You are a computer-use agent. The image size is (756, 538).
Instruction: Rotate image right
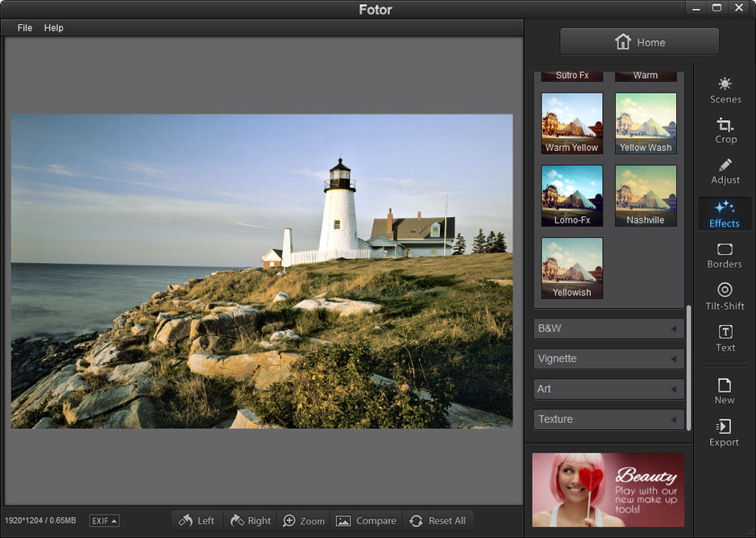click(250, 520)
